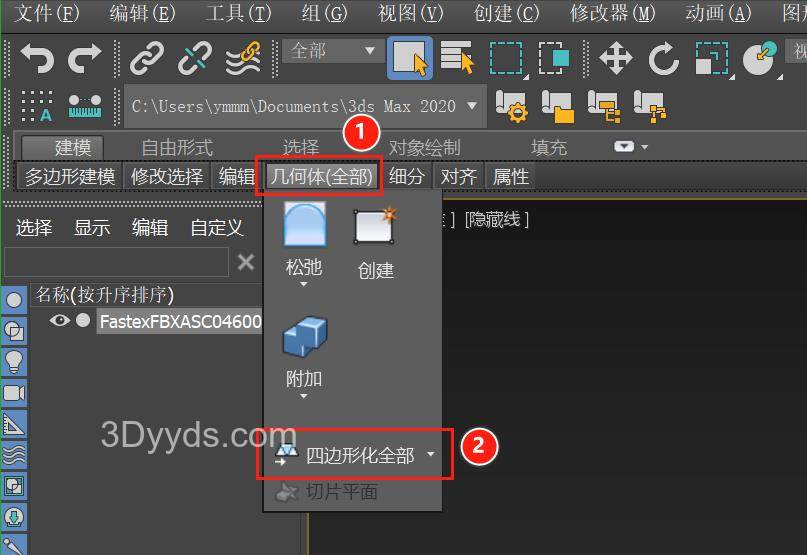The height and width of the screenshot is (555, 807).
Task: Click the dotted grid with letter A icon
Action: point(36,106)
